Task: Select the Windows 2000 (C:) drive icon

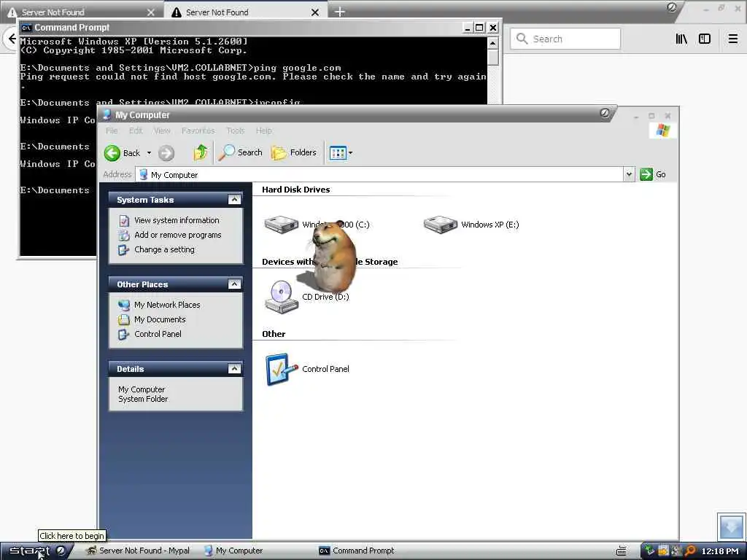Action: pos(282,225)
